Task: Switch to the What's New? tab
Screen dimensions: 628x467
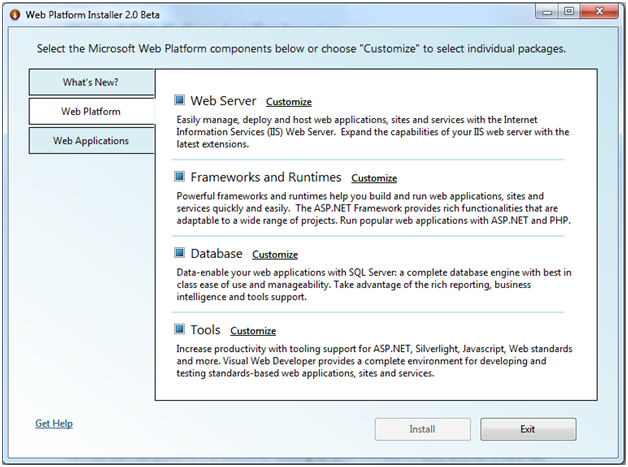Action: (92, 82)
